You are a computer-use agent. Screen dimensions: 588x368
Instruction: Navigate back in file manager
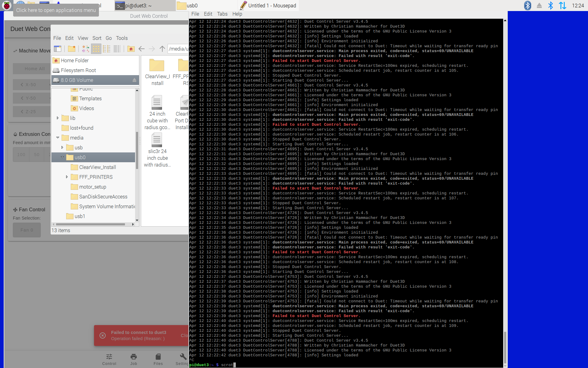141,49
